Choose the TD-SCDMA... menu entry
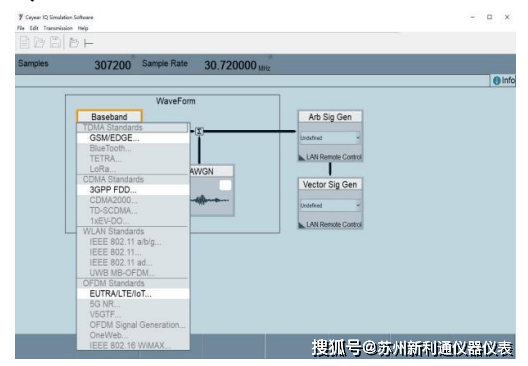The image size is (528, 366). (x=133, y=211)
